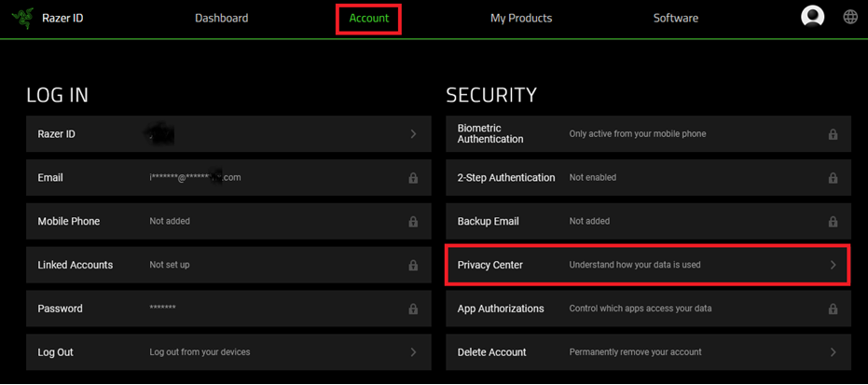The width and height of the screenshot is (868, 385).
Task: Click the globe language icon
Action: [x=850, y=17]
